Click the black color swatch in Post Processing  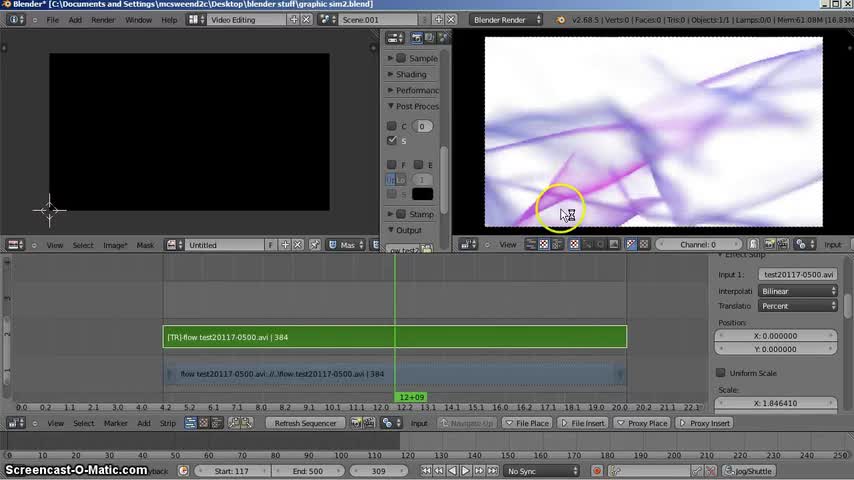[x=422, y=194]
